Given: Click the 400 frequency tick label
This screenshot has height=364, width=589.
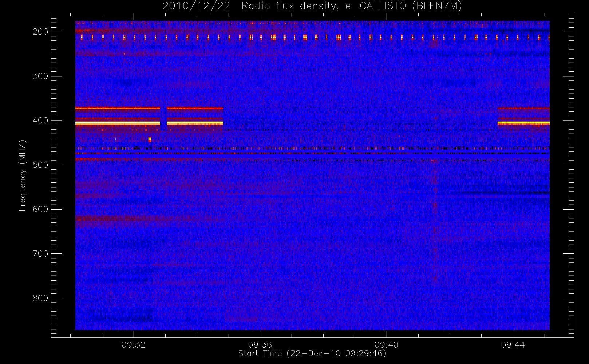Looking at the screenshot, I should point(40,120).
